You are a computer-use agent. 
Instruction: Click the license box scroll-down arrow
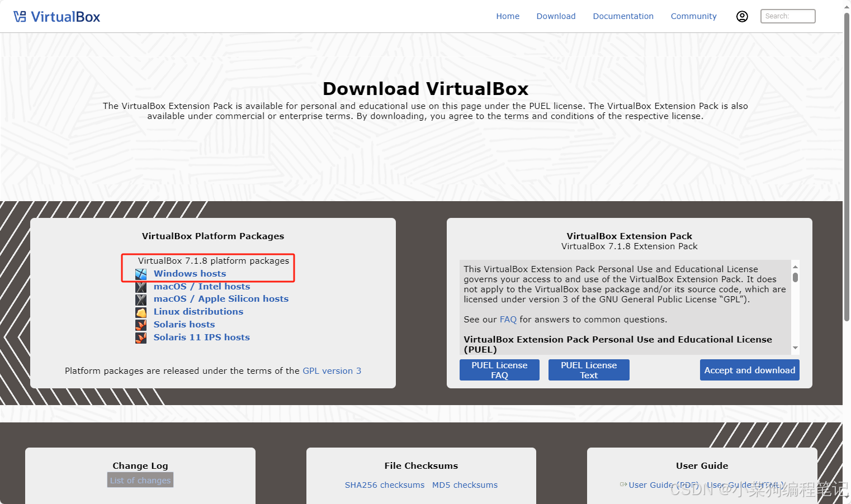[795, 348]
